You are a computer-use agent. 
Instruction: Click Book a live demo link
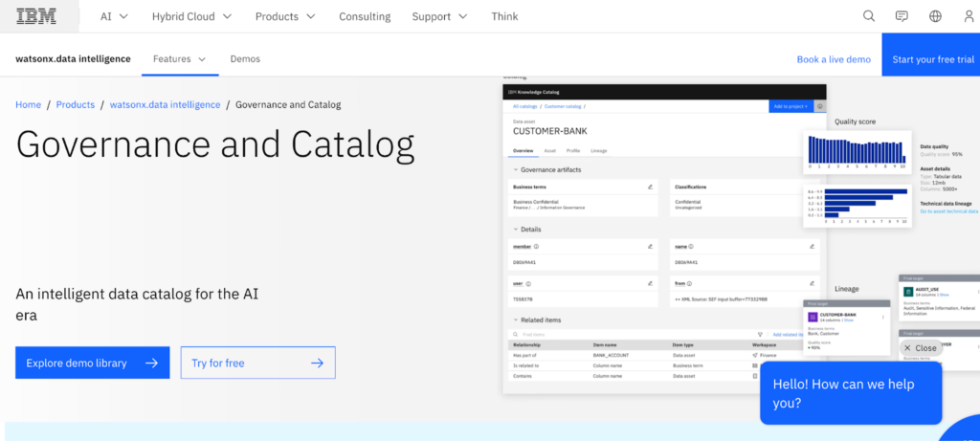click(834, 59)
